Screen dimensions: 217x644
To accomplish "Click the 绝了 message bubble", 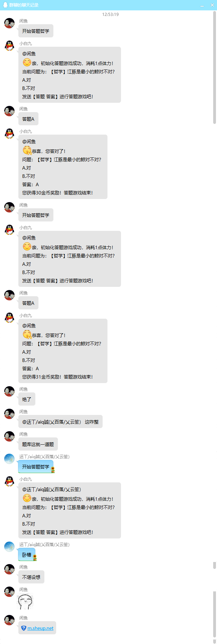I will click(x=27, y=399).
